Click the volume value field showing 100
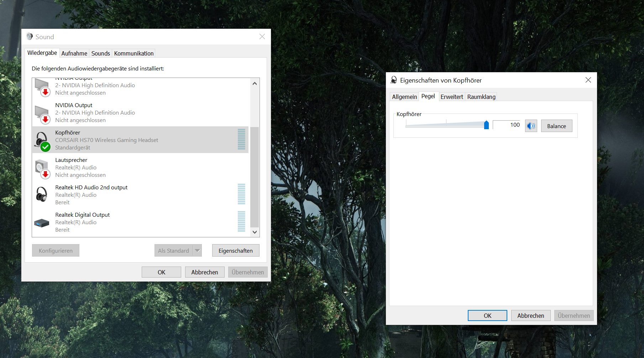The height and width of the screenshot is (358, 644). click(x=507, y=125)
